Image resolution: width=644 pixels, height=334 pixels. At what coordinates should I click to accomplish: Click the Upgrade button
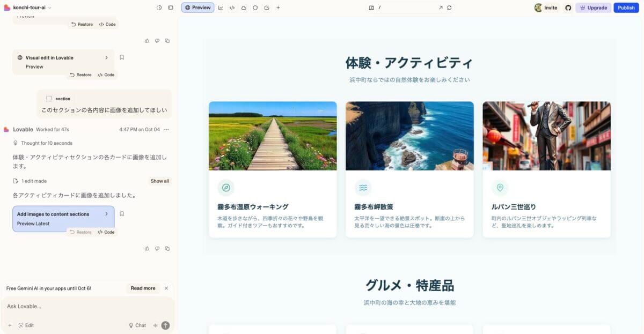(x=593, y=8)
